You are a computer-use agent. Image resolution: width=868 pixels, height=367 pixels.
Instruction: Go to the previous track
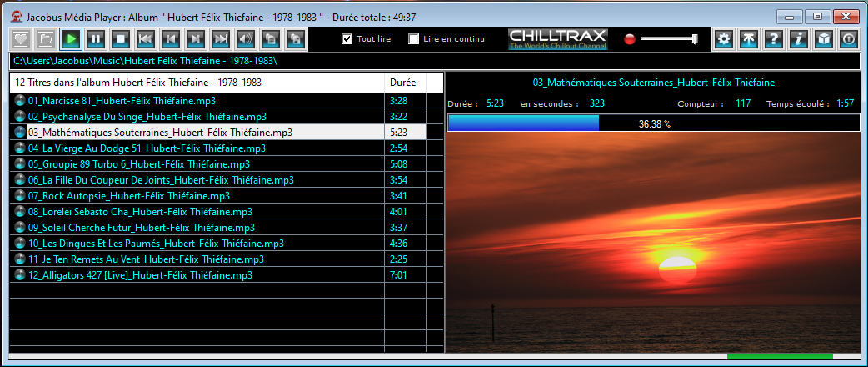tap(171, 39)
